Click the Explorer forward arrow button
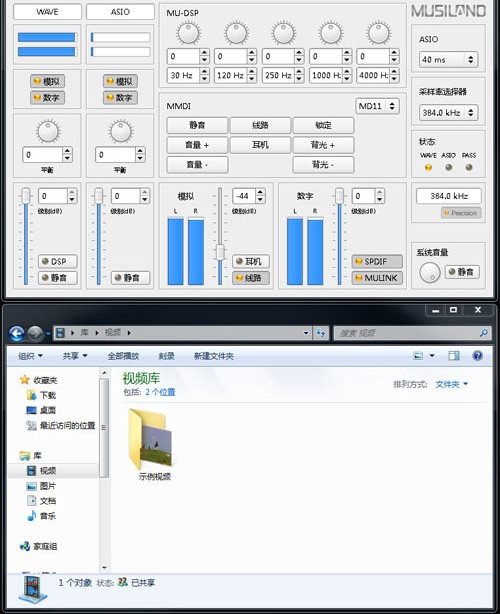Image resolution: width=500 pixels, height=614 pixels. pos(35,333)
